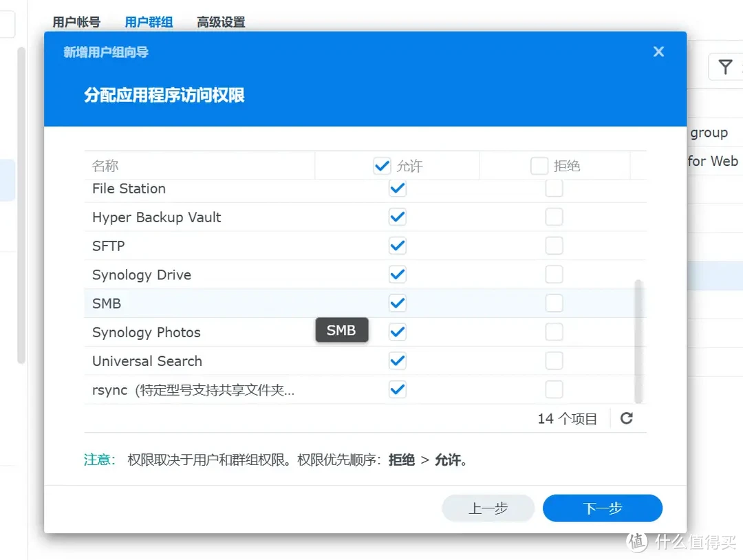Refresh the application permissions list
Image resolution: width=743 pixels, height=560 pixels.
click(627, 418)
